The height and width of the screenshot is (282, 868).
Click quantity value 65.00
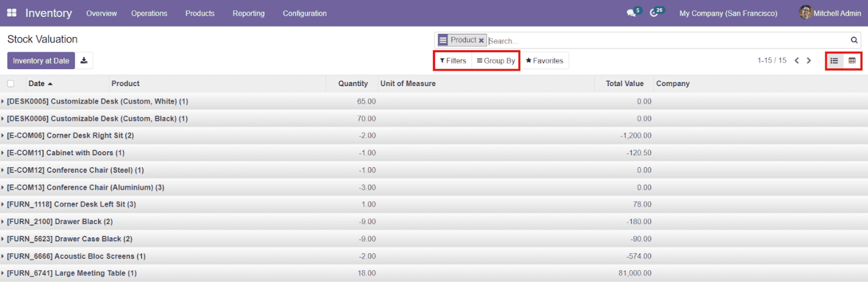tap(366, 101)
